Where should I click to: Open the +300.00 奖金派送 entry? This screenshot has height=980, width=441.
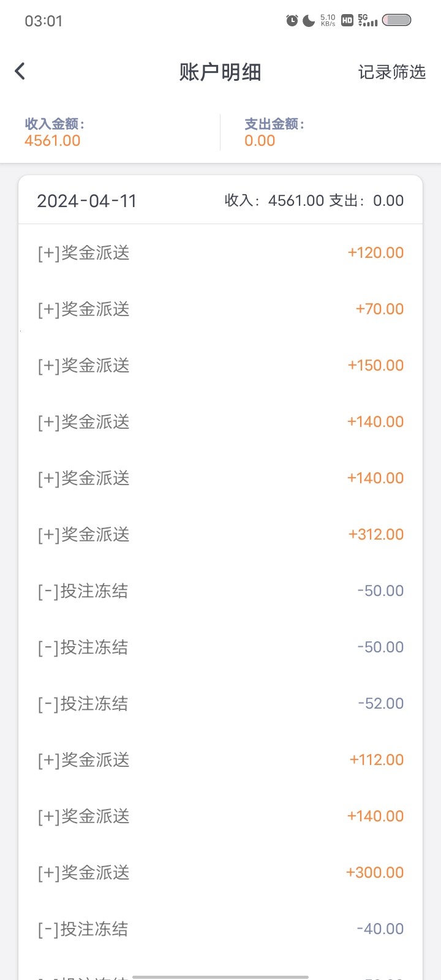221,873
